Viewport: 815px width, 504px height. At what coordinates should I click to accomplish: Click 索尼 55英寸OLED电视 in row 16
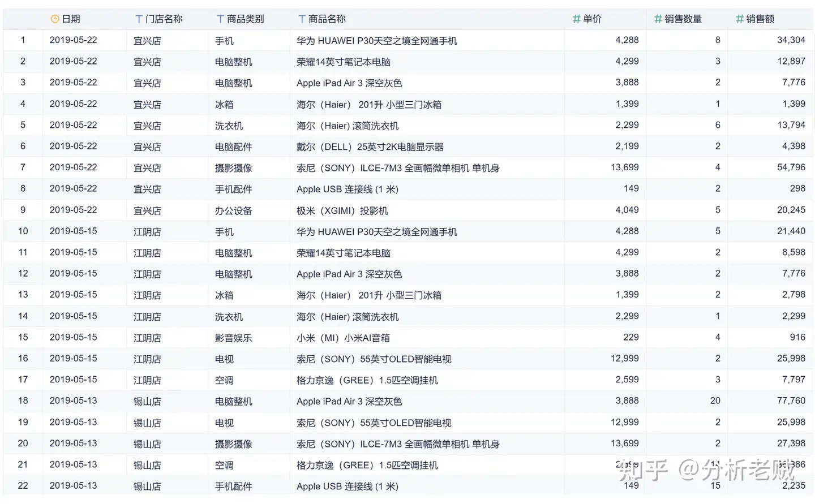click(x=374, y=359)
